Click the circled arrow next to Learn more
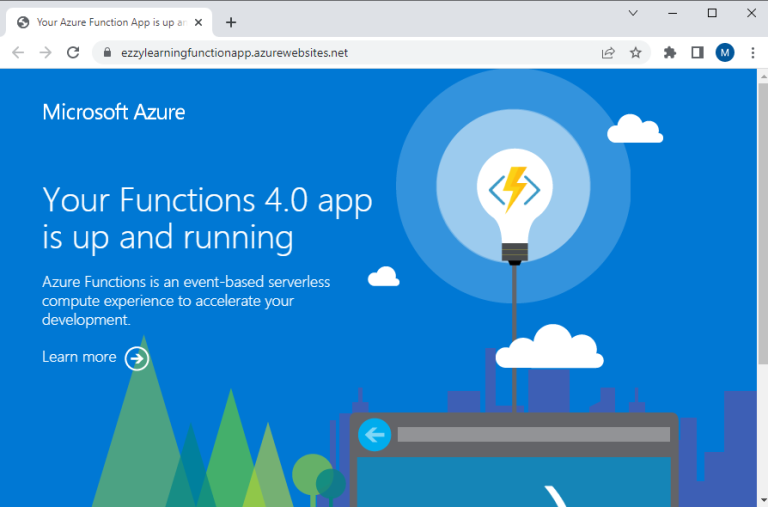Screen dimensions: 768x507 [x=137, y=358]
